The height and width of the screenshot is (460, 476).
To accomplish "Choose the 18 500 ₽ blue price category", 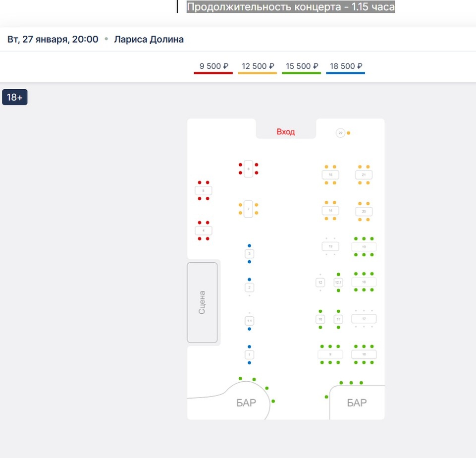I will pos(345,66).
